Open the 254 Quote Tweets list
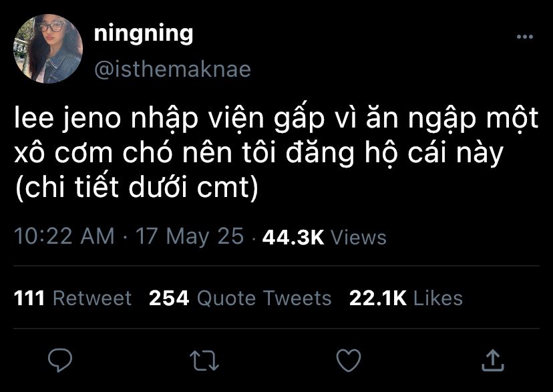The height and width of the screenshot is (392, 553). click(x=240, y=298)
